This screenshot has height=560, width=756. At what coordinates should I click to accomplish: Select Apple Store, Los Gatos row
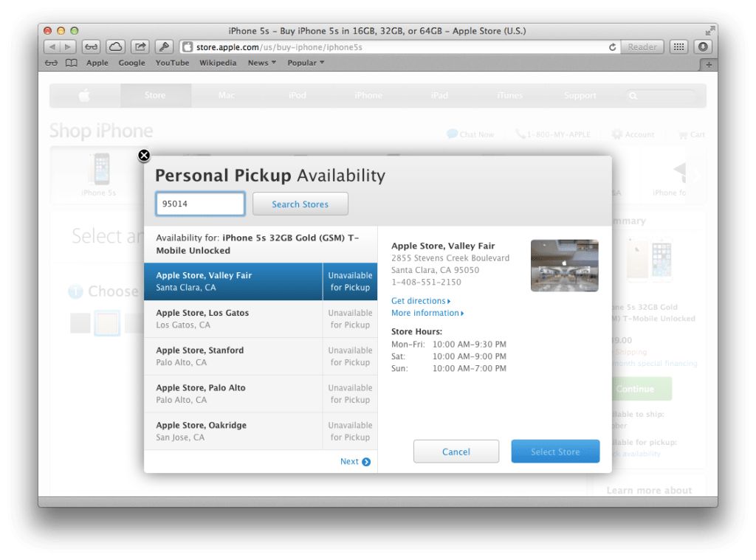pos(261,319)
